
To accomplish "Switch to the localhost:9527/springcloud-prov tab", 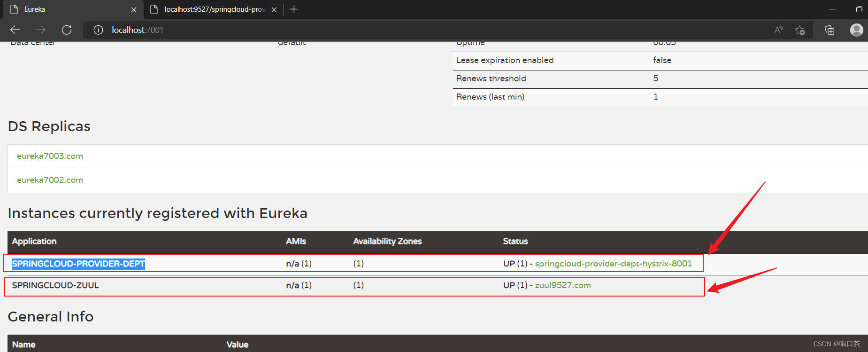I will 213,9.
